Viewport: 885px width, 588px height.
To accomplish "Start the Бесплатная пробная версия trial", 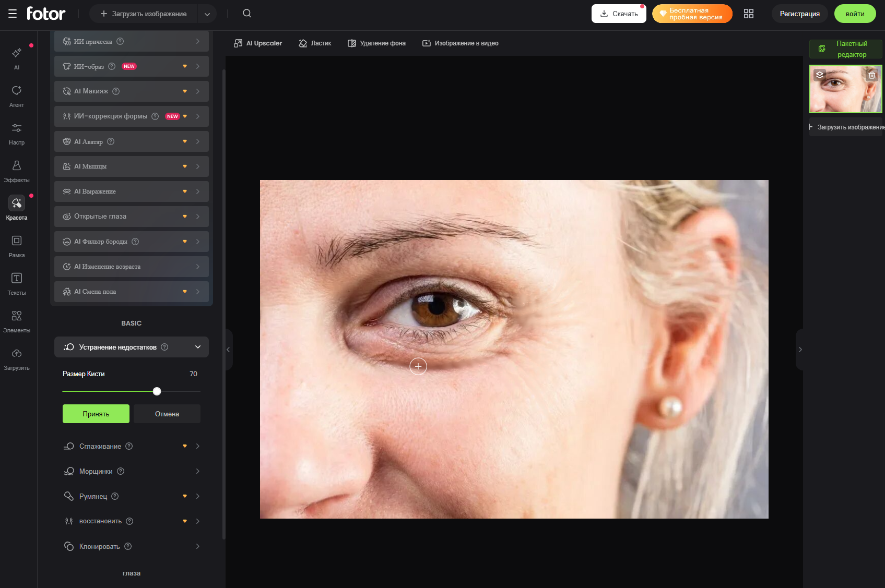I will [692, 14].
